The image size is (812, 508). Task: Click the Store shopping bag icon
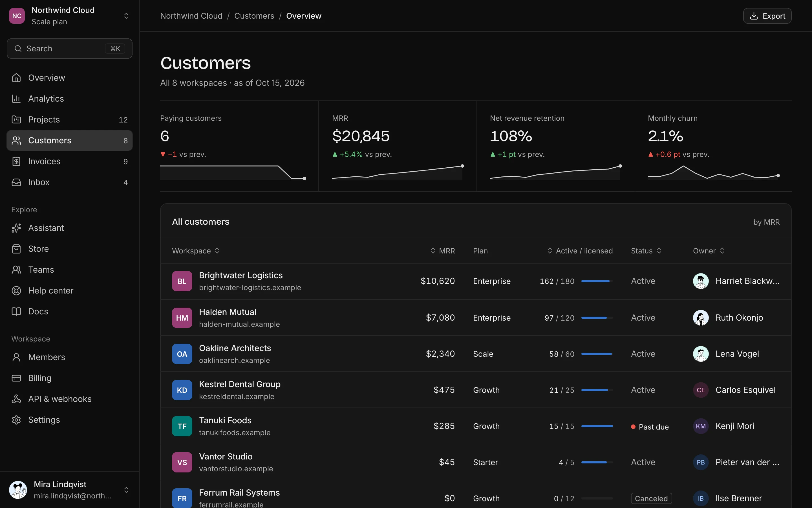16,249
